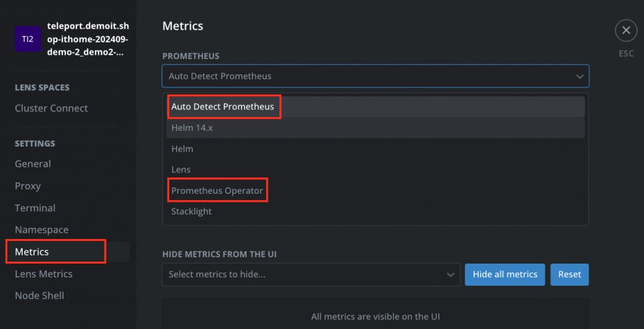The image size is (644, 329).
Task: Switch to Terminal settings
Action: (x=35, y=208)
